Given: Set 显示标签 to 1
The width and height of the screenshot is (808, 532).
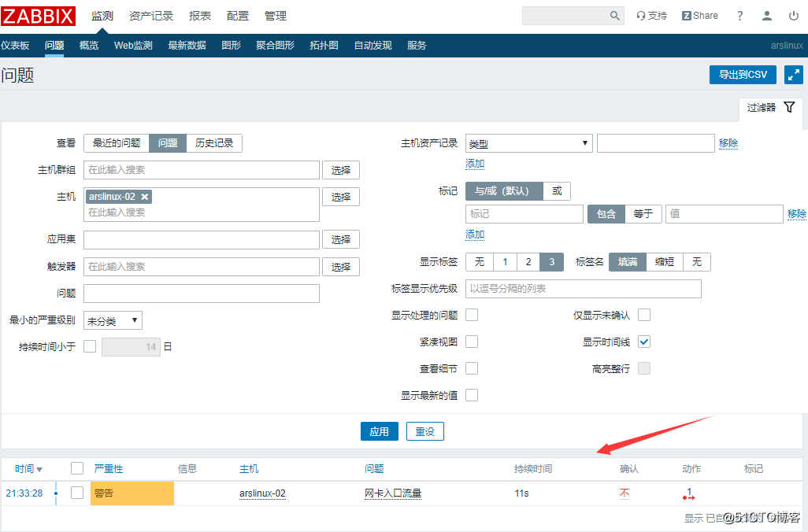Looking at the screenshot, I should click(x=505, y=262).
